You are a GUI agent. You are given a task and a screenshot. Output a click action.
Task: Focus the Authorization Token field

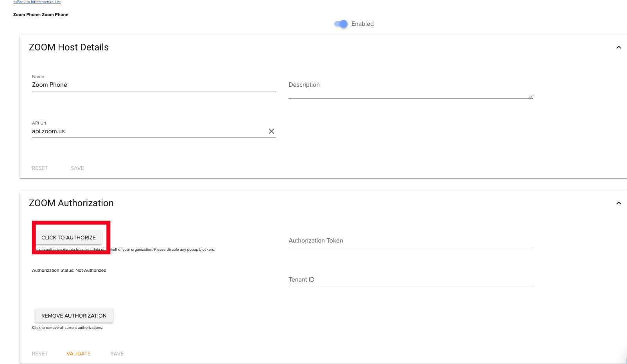coord(410,241)
